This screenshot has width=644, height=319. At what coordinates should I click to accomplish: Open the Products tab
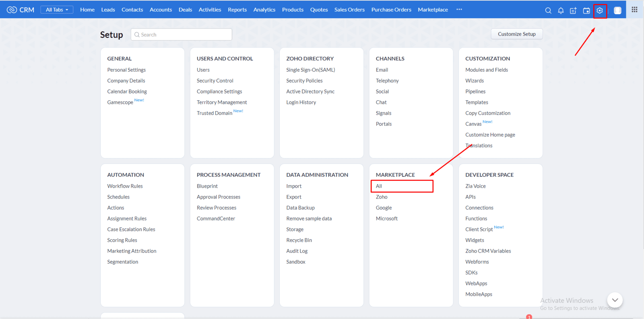(293, 10)
